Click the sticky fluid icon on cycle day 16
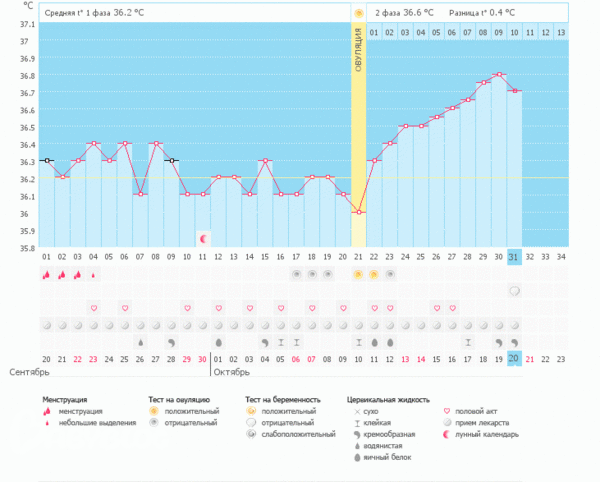 pyautogui.click(x=281, y=342)
